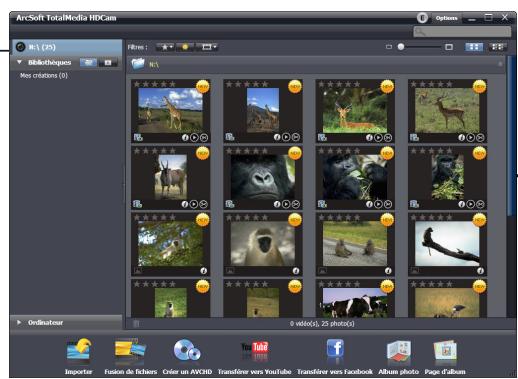Expand the Ordinateur section

point(19,322)
